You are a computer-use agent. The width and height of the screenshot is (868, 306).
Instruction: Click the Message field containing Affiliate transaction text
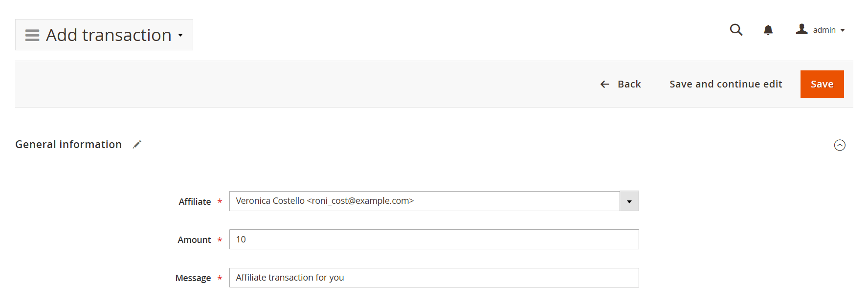point(434,277)
